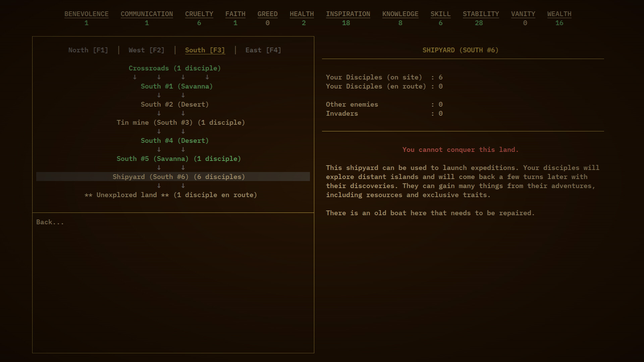Select the Crossroads node with 1 disciple
This screenshot has width=644, height=362.
pyautogui.click(x=174, y=68)
